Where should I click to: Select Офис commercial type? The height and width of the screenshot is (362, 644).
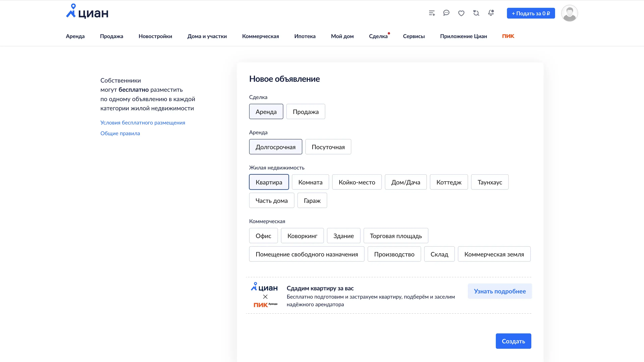pos(263,236)
